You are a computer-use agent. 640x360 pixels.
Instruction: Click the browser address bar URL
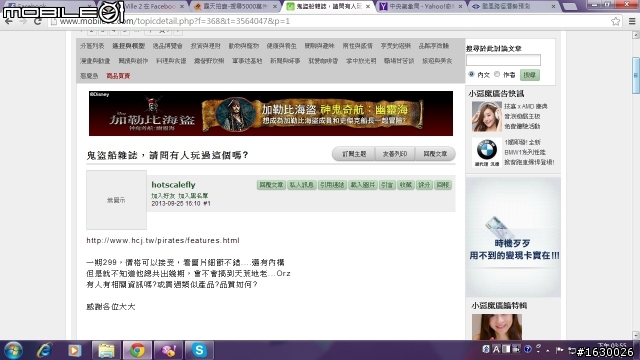click(175, 21)
